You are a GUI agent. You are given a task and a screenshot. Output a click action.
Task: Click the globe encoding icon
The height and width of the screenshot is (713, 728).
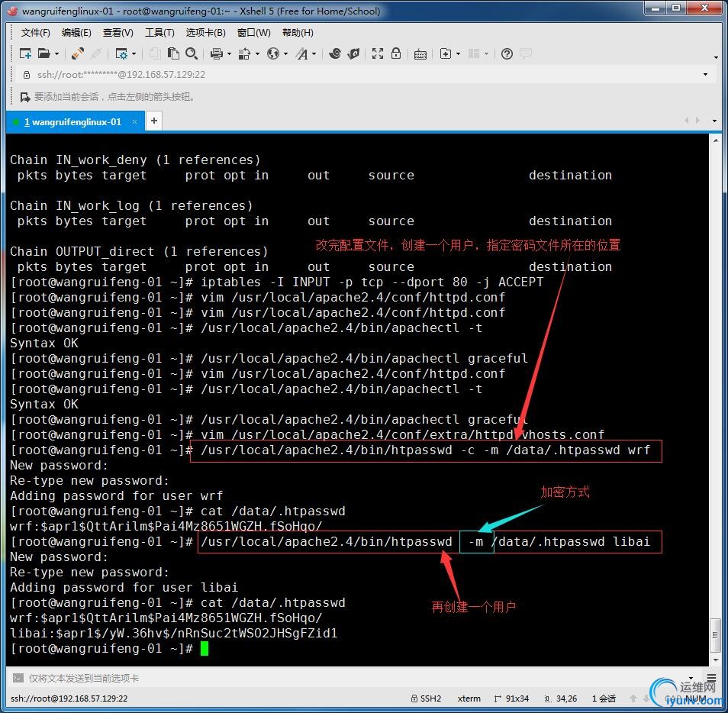(x=273, y=54)
